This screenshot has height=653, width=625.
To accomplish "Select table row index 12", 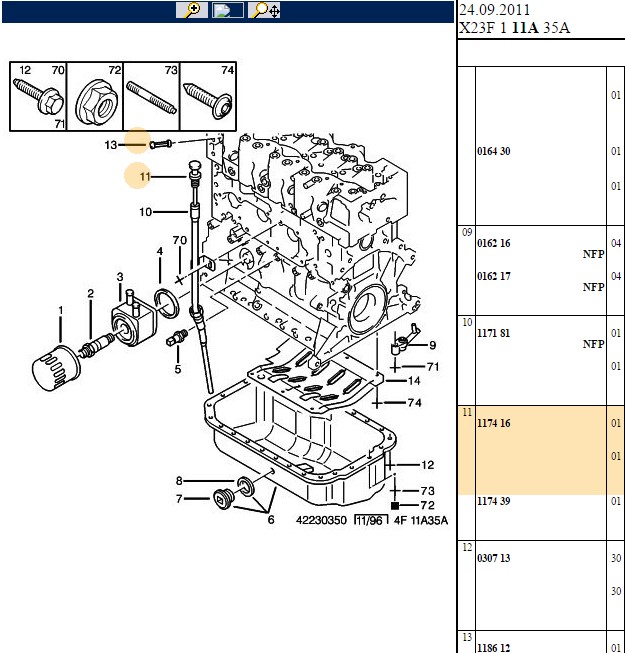I will pyautogui.click(x=467, y=547).
